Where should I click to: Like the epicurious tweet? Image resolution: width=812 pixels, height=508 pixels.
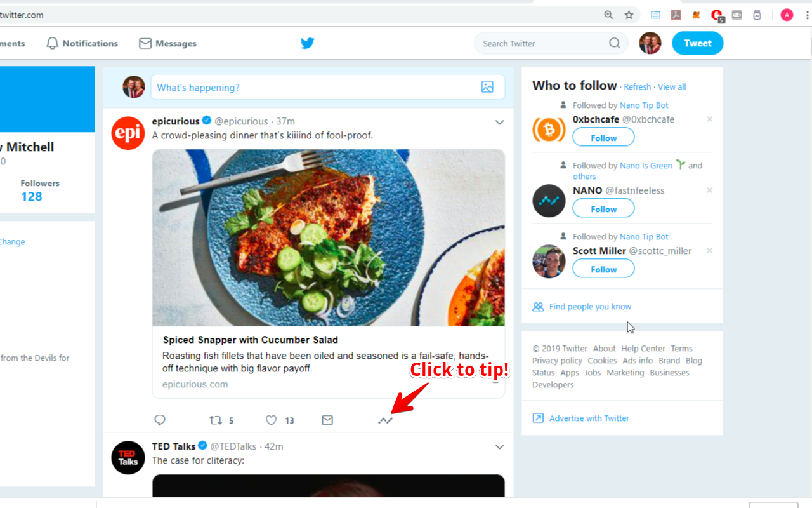coord(272,420)
